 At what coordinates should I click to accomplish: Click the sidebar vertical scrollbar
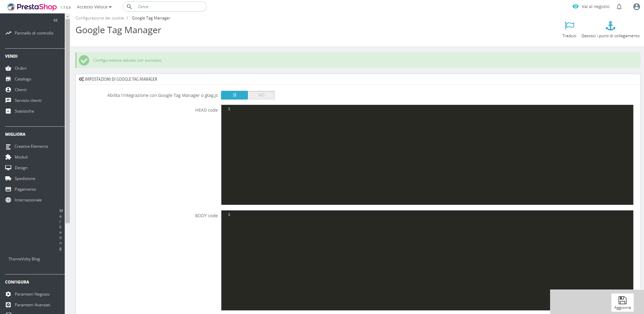tap(67, 121)
